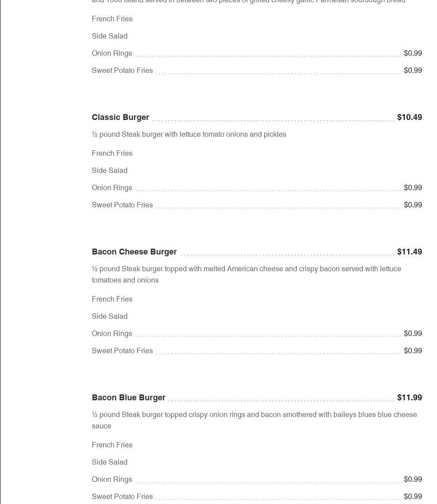Click the Classic Burger heading
Screen dimensions: 437x504
coord(120,117)
